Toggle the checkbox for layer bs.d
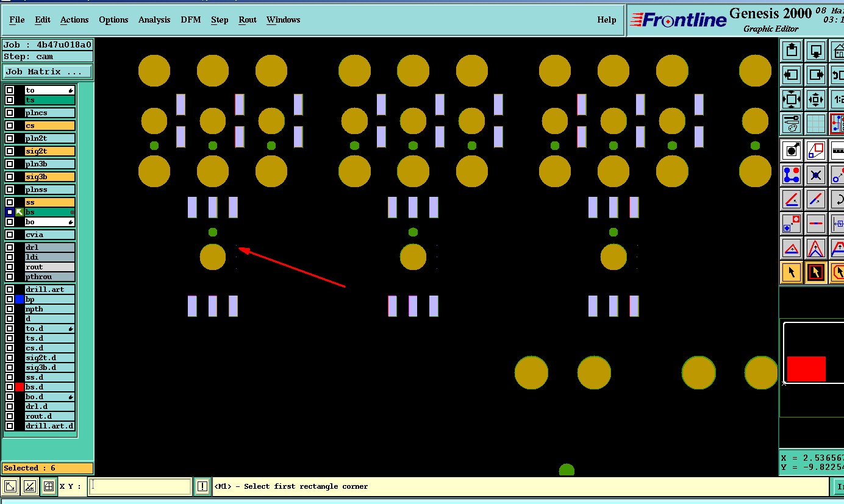Image resolution: width=844 pixels, height=504 pixels. [x=10, y=387]
